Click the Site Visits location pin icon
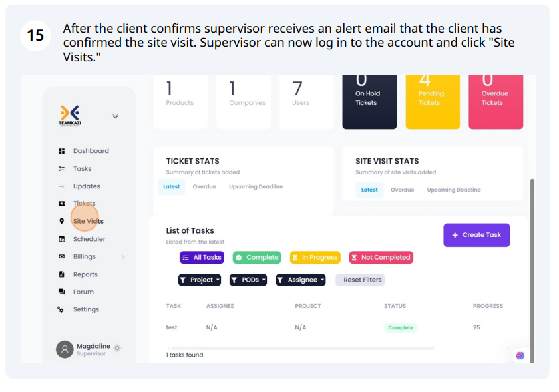This screenshot has width=559, height=392. [62, 221]
